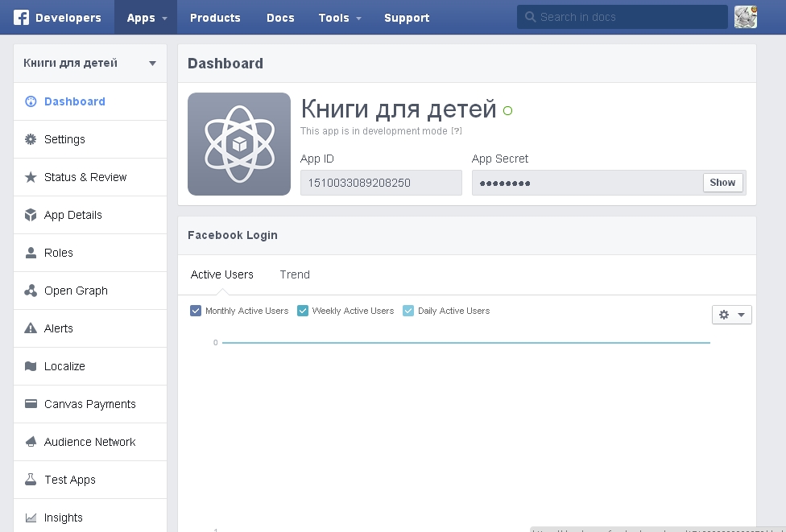The height and width of the screenshot is (532, 786).
Task: Open the Localize page
Action: (90, 366)
